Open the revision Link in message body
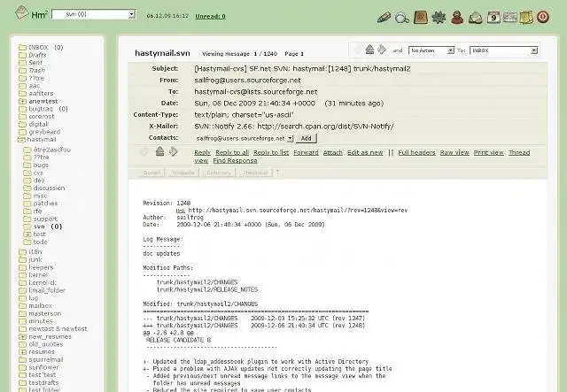567x392 pixels. tap(181, 211)
